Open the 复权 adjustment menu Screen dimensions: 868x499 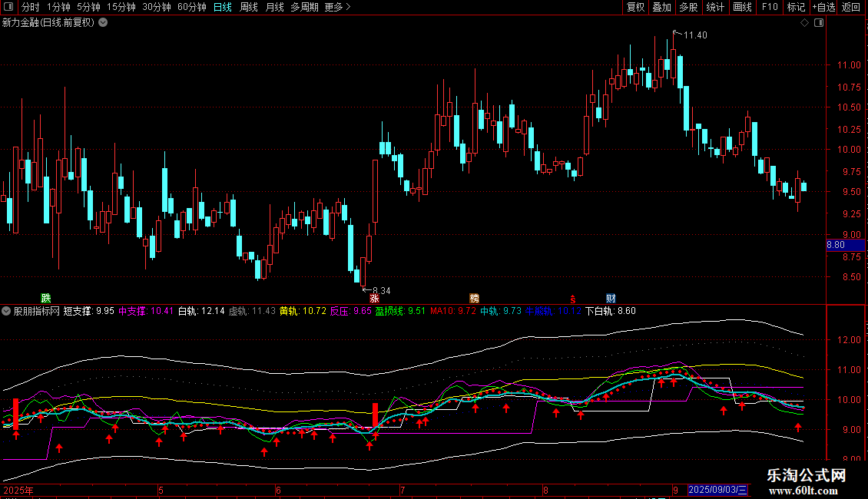635,7
